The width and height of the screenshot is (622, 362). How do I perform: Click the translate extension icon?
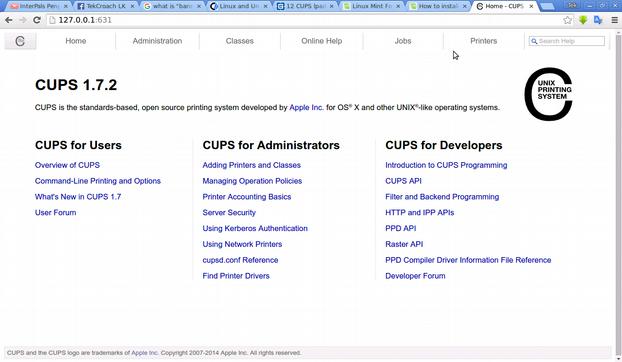point(598,20)
